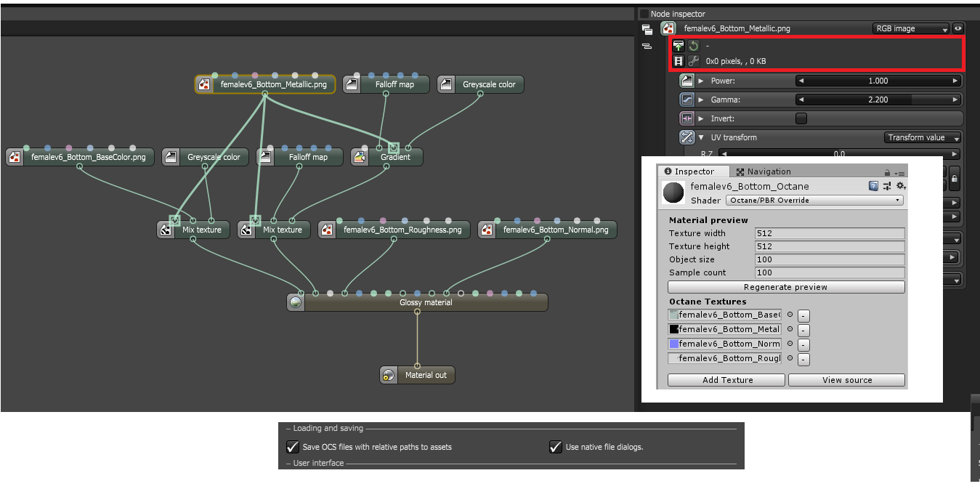Image resolution: width=980 pixels, height=497 pixels.
Task: Click the Glossy material node icon
Action: [296, 302]
